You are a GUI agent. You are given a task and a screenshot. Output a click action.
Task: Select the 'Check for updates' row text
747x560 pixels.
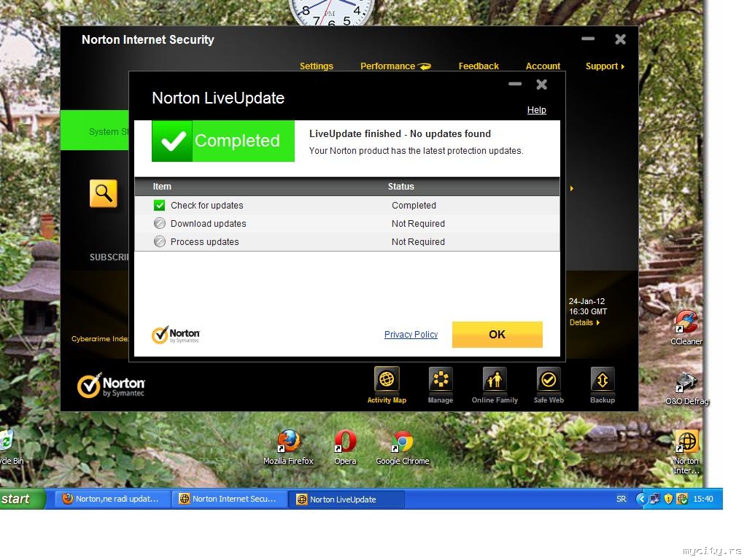tap(206, 205)
